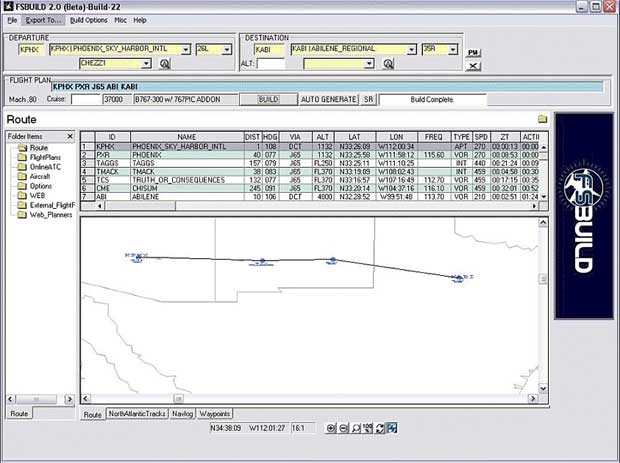
Task: Click the 16:1 map scale field
Action: tap(302, 428)
